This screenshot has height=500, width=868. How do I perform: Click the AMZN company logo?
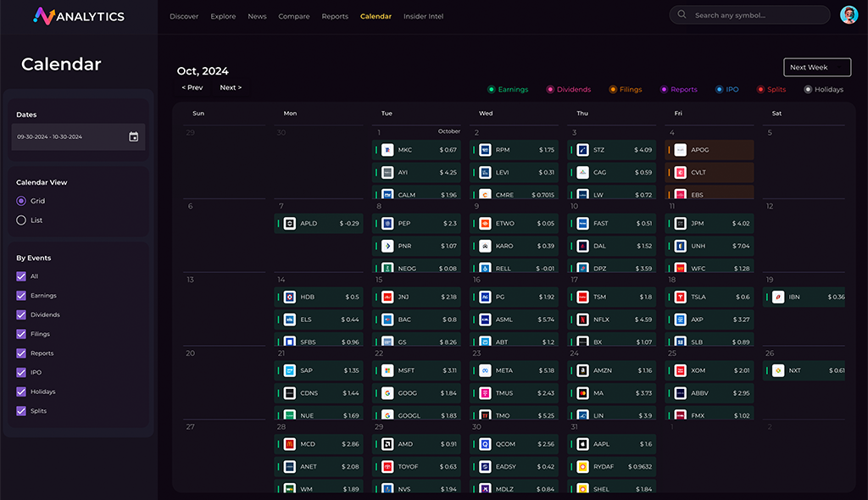pos(582,370)
